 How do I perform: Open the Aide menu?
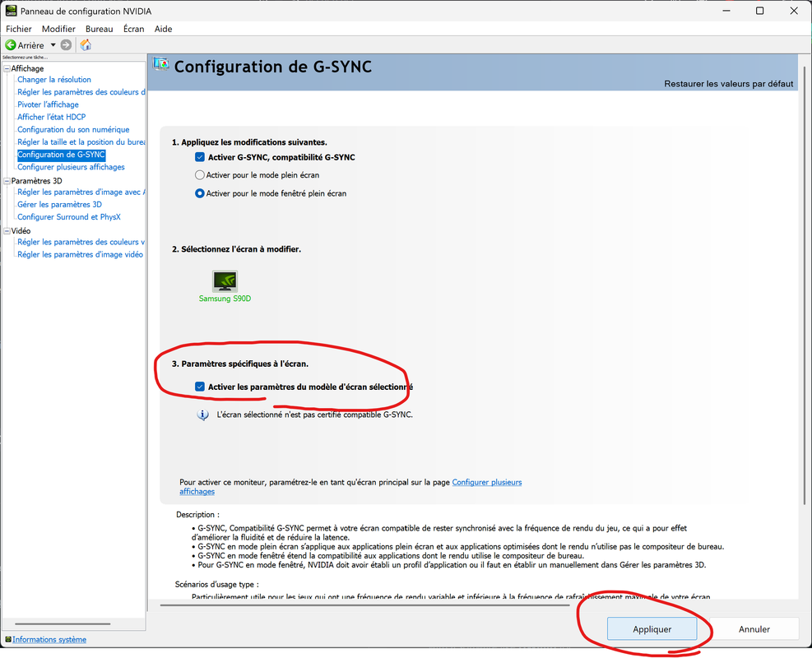click(163, 29)
